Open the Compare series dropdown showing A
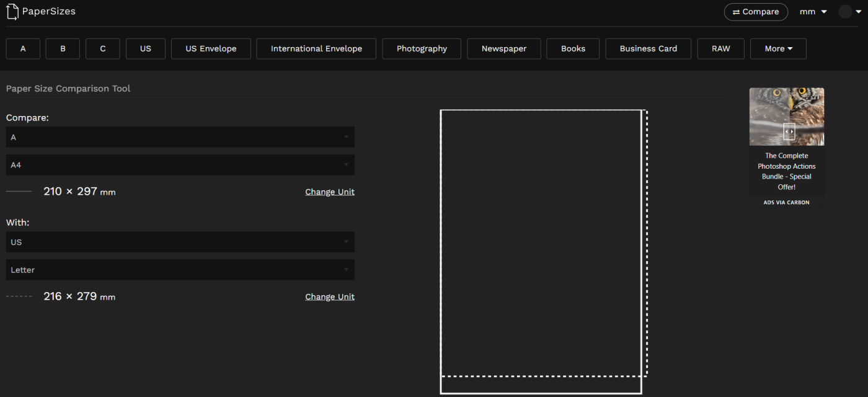Screen dimensions: 868x397 pos(180,137)
